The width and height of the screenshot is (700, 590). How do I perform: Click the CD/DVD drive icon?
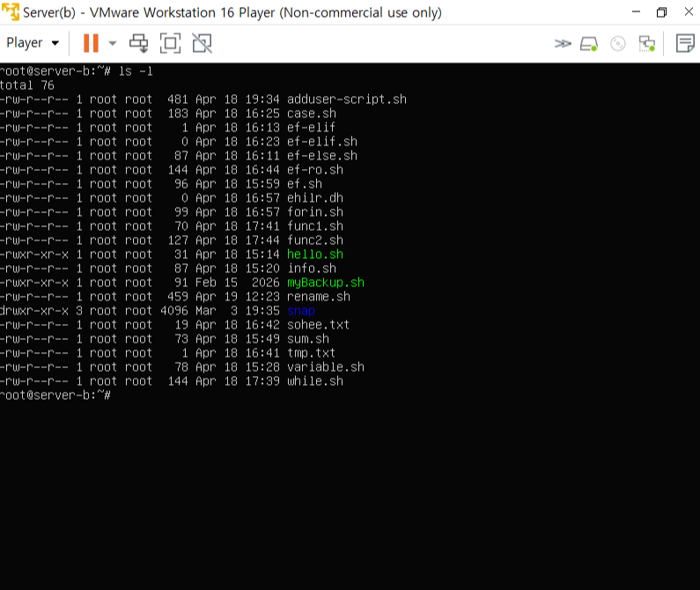tap(618, 44)
